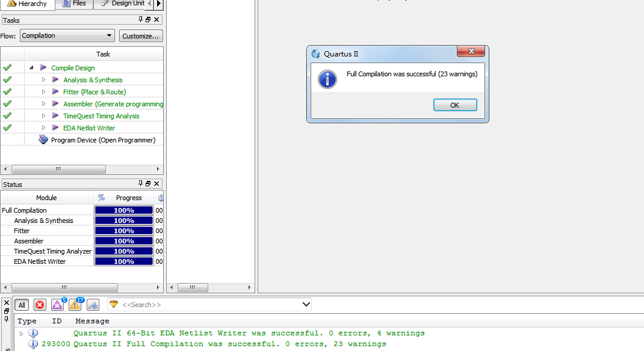Select Program Device (Open Programmer) task

click(103, 140)
